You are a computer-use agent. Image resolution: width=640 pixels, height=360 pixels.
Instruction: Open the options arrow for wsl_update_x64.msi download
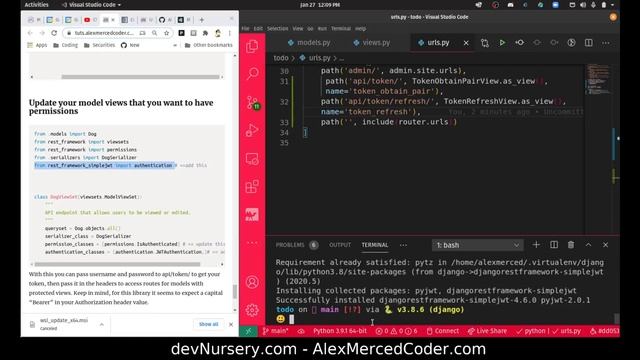point(102,324)
